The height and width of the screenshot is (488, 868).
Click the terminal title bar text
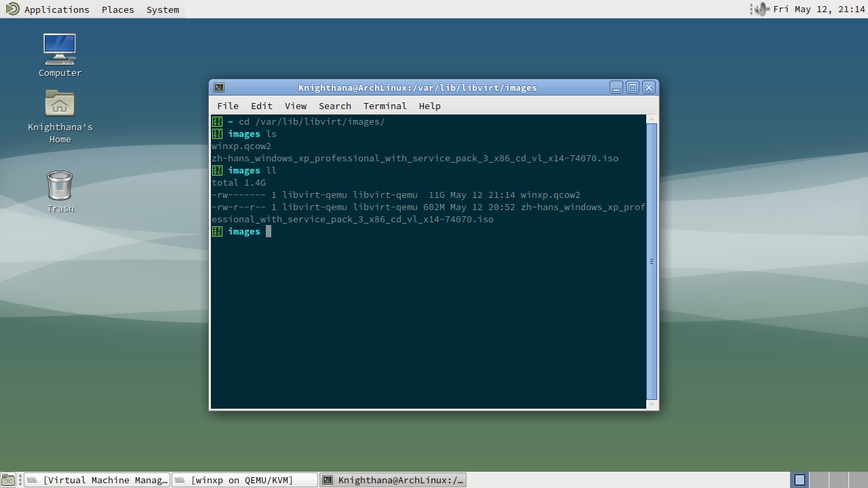coord(418,87)
